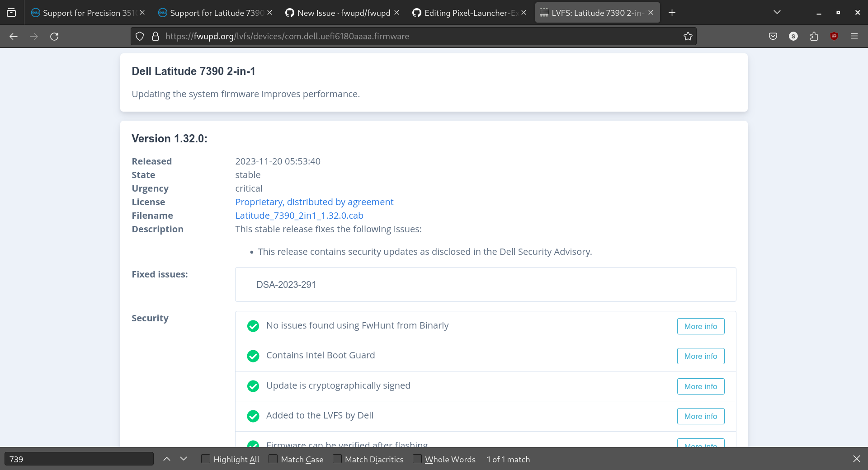868x470 pixels.
Task: Click the find bar search field
Action: pos(79,459)
